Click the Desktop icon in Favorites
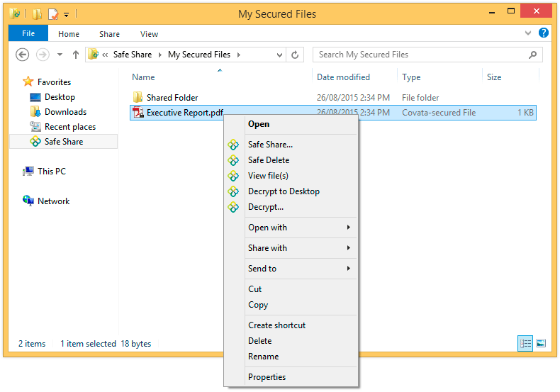This screenshot has width=560, height=392. pyautogui.click(x=35, y=97)
